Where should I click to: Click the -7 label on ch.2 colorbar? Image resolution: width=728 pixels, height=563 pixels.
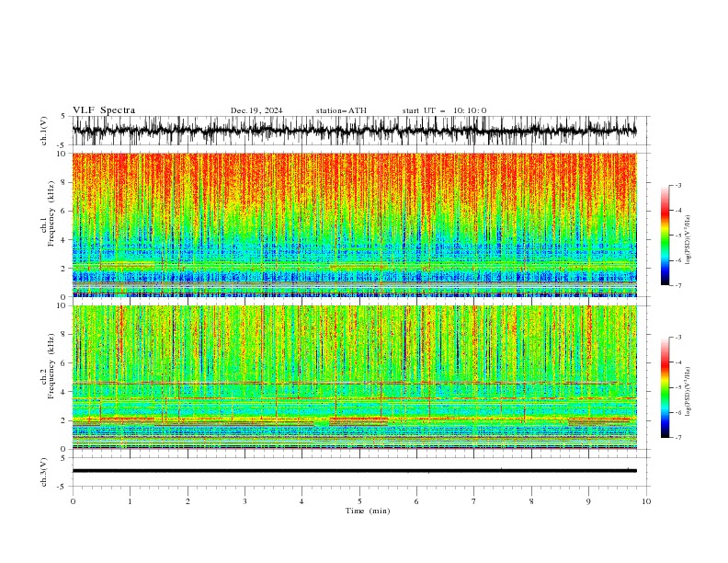pyautogui.click(x=677, y=438)
